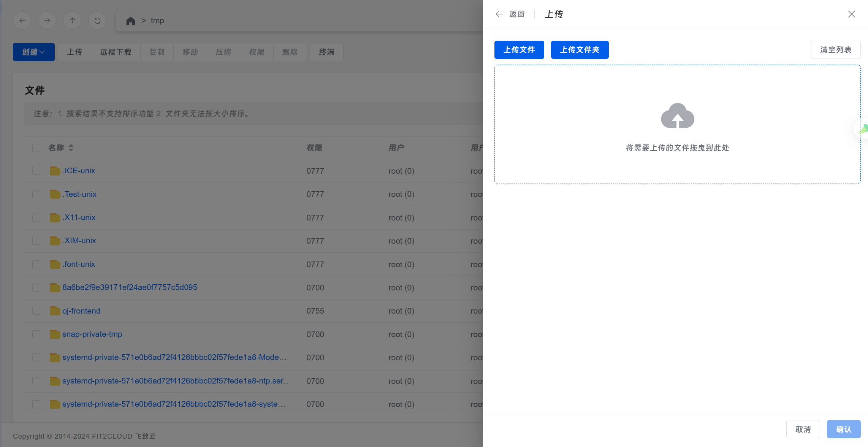The width and height of the screenshot is (868, 447).
Task: Click the forward navigation arrow icon
Action: (x=47, y=21)
